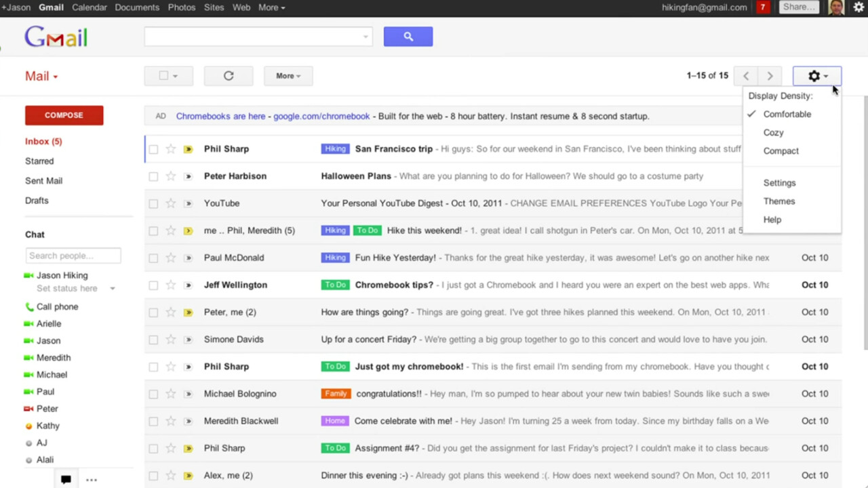Viewport: 868px width, 488px height.
Task: Mark importance on Phil Sharp San Francisco email
Action: (x=188, y=149)
